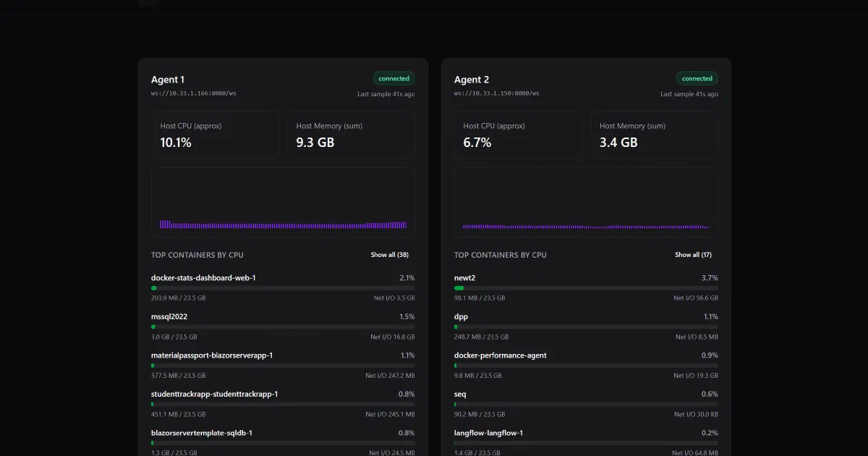Click Agent 2 connected status badge

(x=697, y=78)
